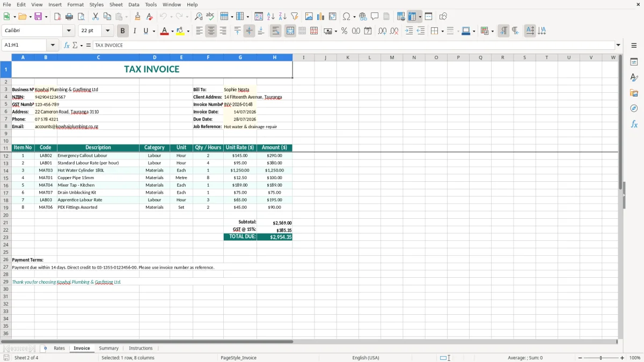Click the zoom in plus button
The height and width of the screenshot is (362, 644).
point(623,358)
